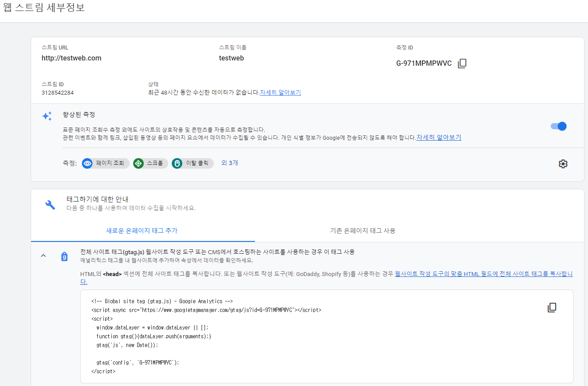Switch to 기존 온페이지 태그 사용 tab
The height and width of the screenshot is (386, 588).
pos(363,230)
